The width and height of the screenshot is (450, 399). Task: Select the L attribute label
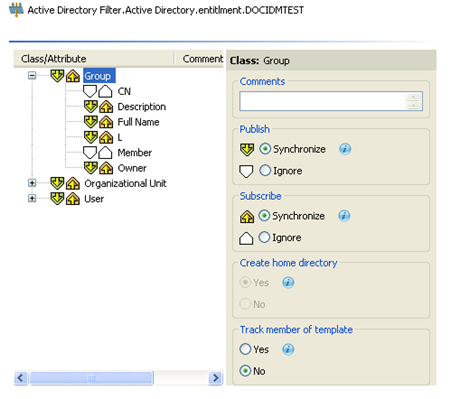click(120, 137)
